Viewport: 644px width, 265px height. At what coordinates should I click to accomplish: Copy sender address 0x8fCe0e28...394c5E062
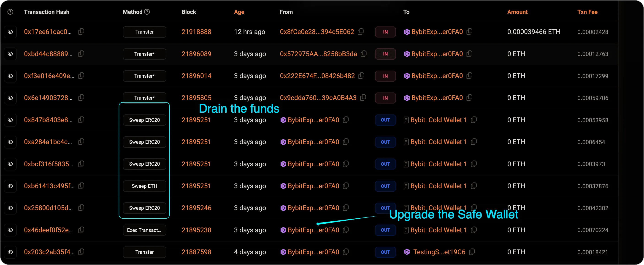[x=361, y=32]
